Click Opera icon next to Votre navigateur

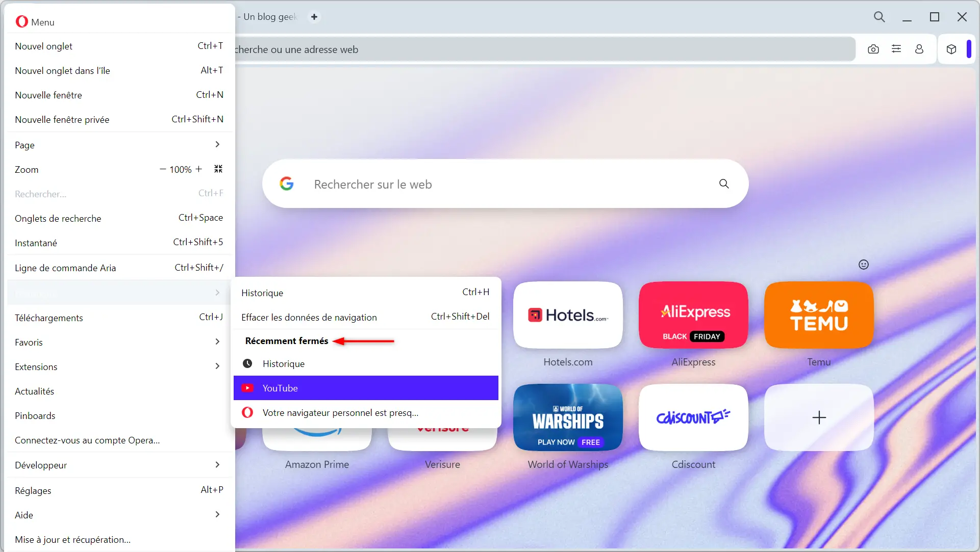[x=247, y=412]
